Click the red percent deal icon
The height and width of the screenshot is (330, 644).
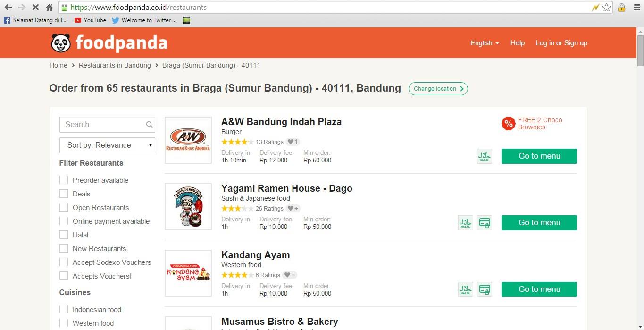[508, 124]
